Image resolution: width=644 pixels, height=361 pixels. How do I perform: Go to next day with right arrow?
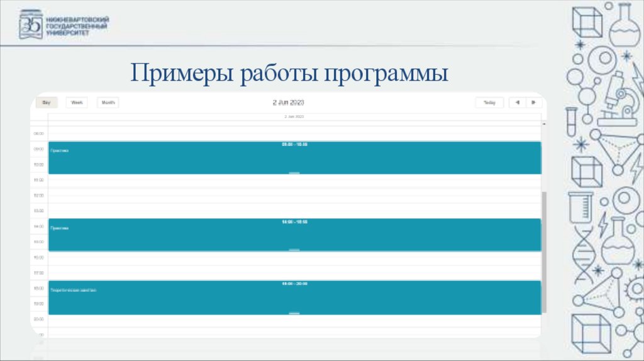[x=533, y=103]
